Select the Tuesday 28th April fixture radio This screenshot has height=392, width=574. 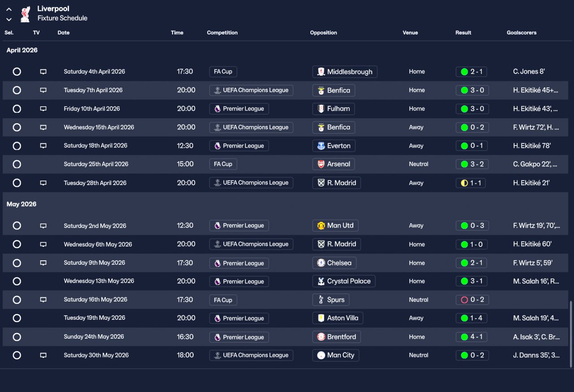tap(17, 183)
